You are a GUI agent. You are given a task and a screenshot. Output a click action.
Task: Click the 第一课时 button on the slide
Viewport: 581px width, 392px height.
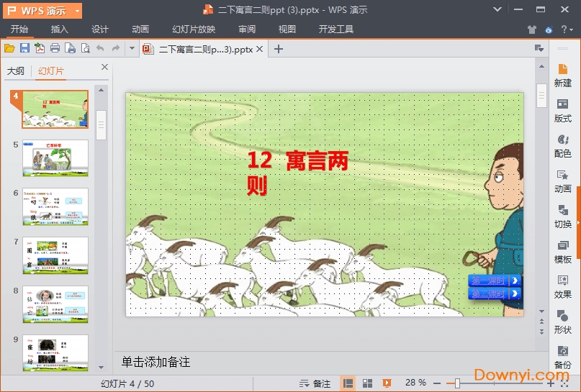494,281
